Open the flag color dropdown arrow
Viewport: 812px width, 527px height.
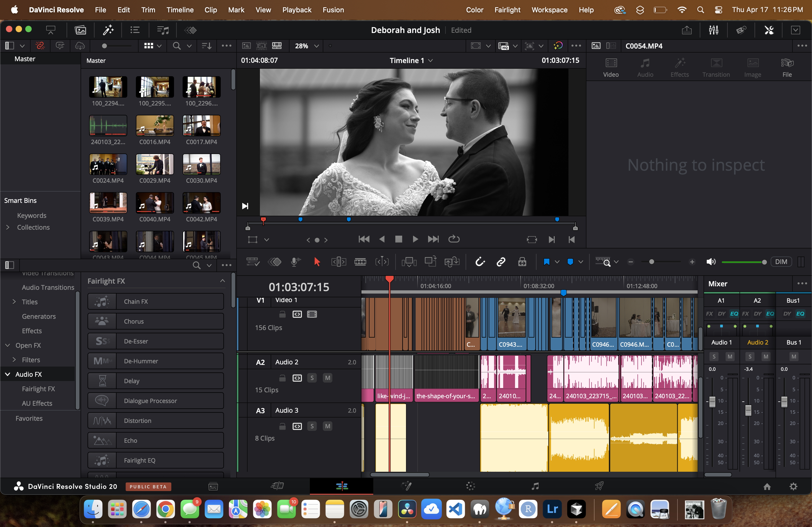pyautogui.click(x=557, y=262)
